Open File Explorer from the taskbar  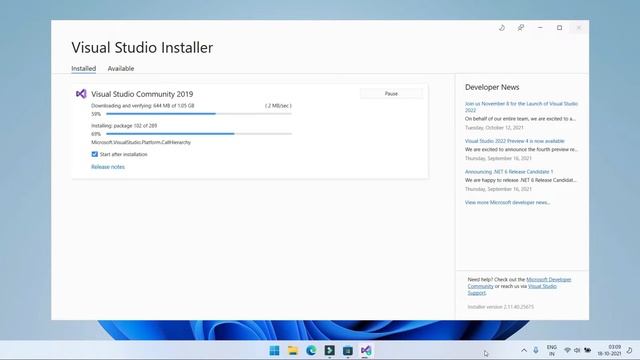[x=293, y=351]
